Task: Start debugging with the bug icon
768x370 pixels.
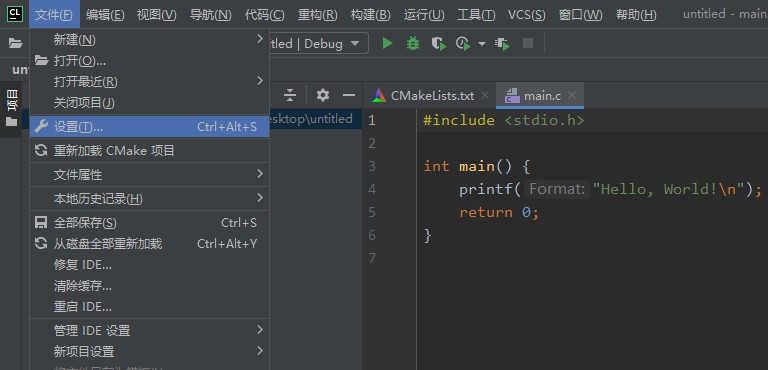Action: (413, 44)
